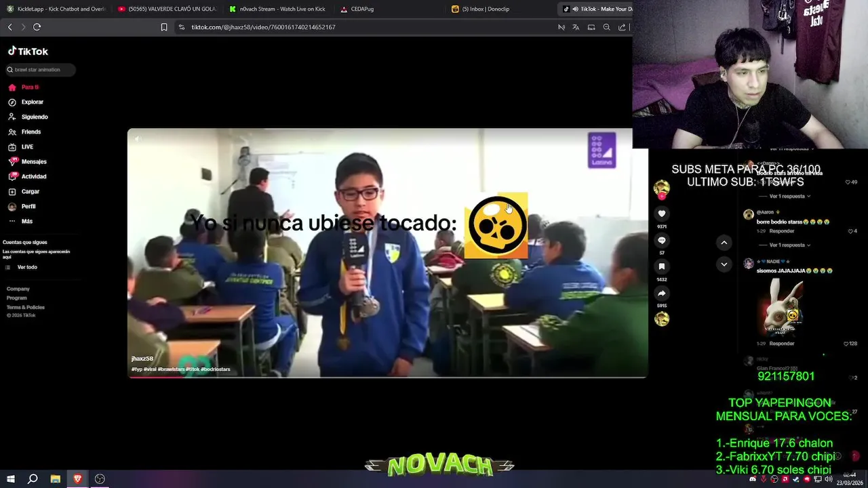Click the 23/03/2026 taskbar date
This screenshot has width=868, height=488.
click(x=850, y=483)
